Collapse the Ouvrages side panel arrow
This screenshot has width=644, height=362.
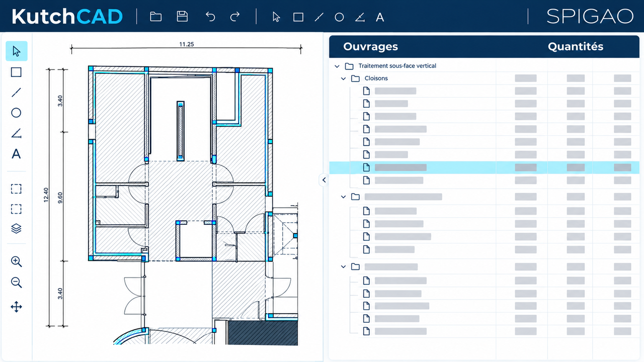(x=324, y=180)
